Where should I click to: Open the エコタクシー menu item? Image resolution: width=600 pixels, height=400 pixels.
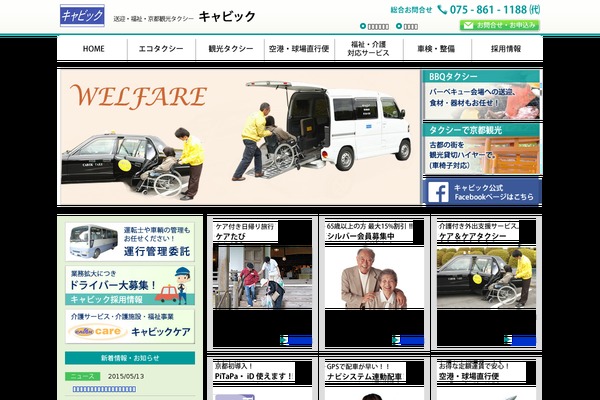click(161, 49)
